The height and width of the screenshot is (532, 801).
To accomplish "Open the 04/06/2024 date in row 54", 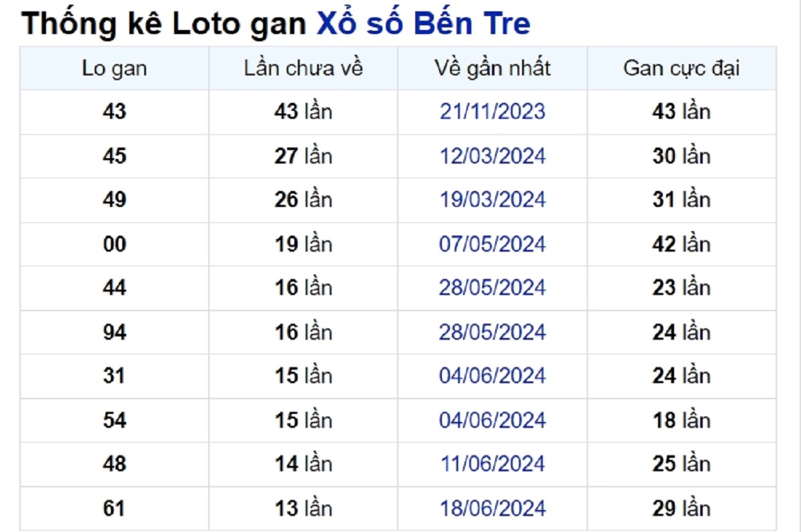I will click(493, 421).
